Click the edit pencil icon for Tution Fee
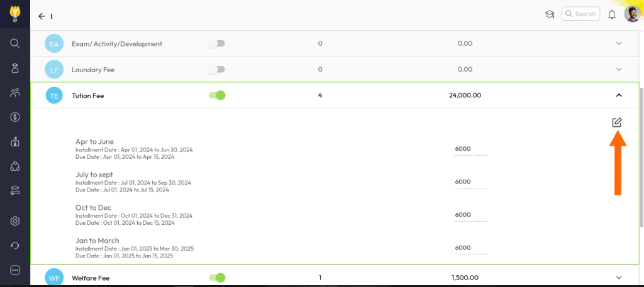 (617, 122)
